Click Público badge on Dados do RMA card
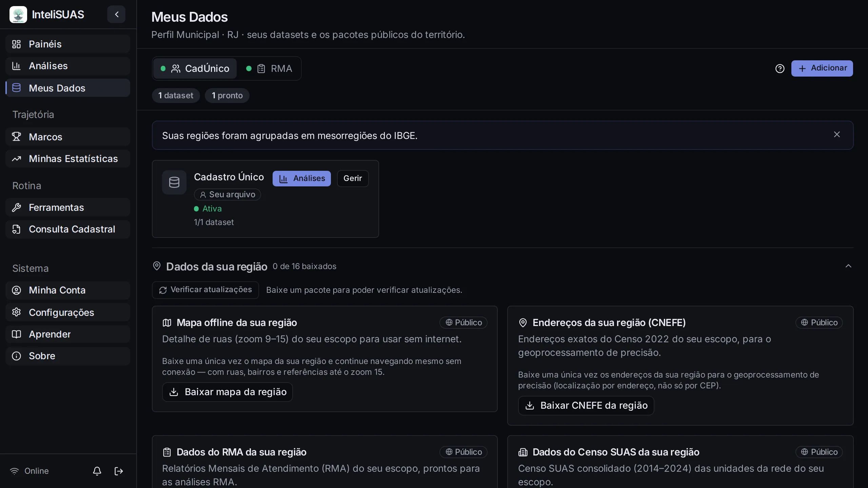The width and height of the screenshot is (868, 488). 463,452
